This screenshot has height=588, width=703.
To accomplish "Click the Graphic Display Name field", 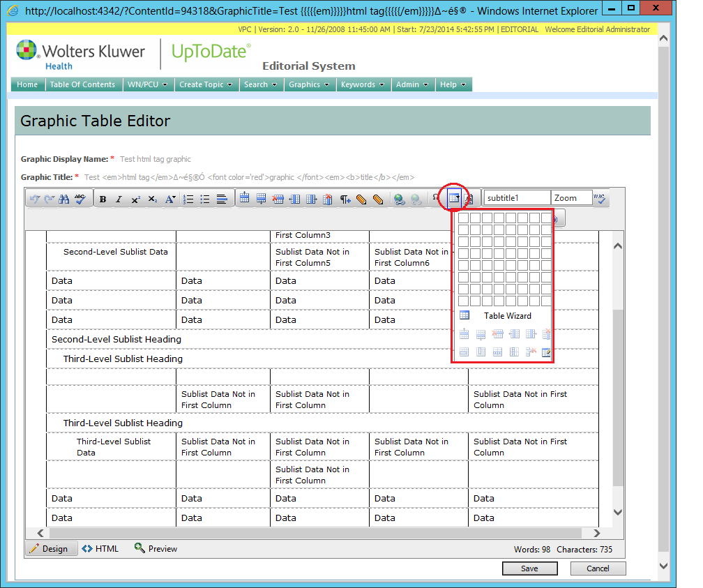I will pos(155,159).
